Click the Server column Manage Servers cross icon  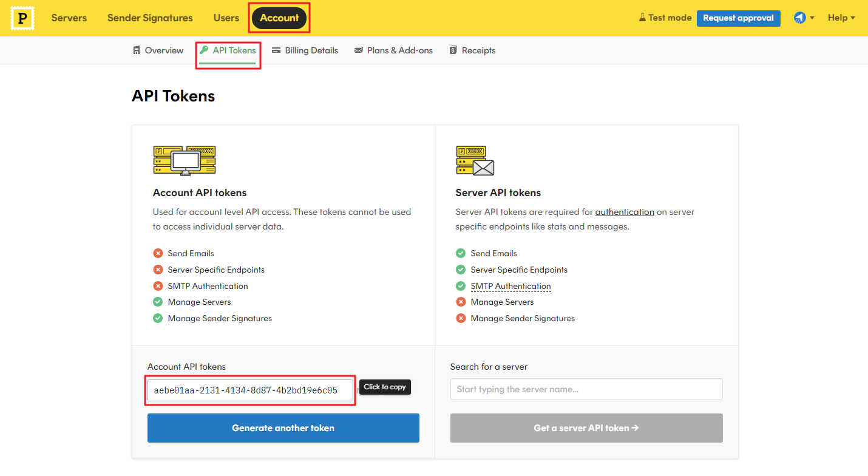pyautogui.click(x=461, y=302)
